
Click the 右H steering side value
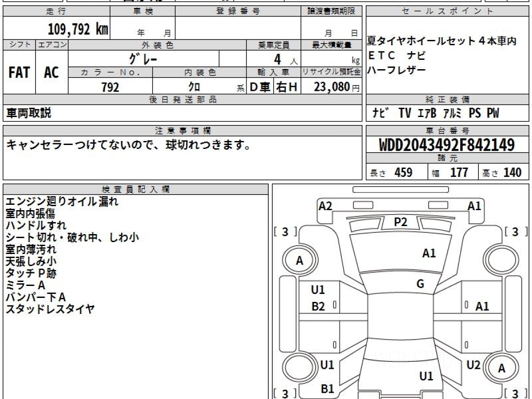click(x=287, y=87)
